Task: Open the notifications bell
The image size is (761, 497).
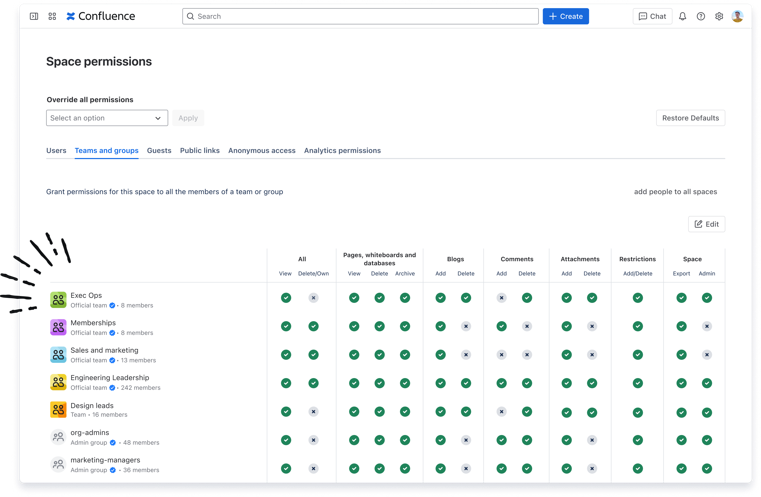Action: click(683, 17)
